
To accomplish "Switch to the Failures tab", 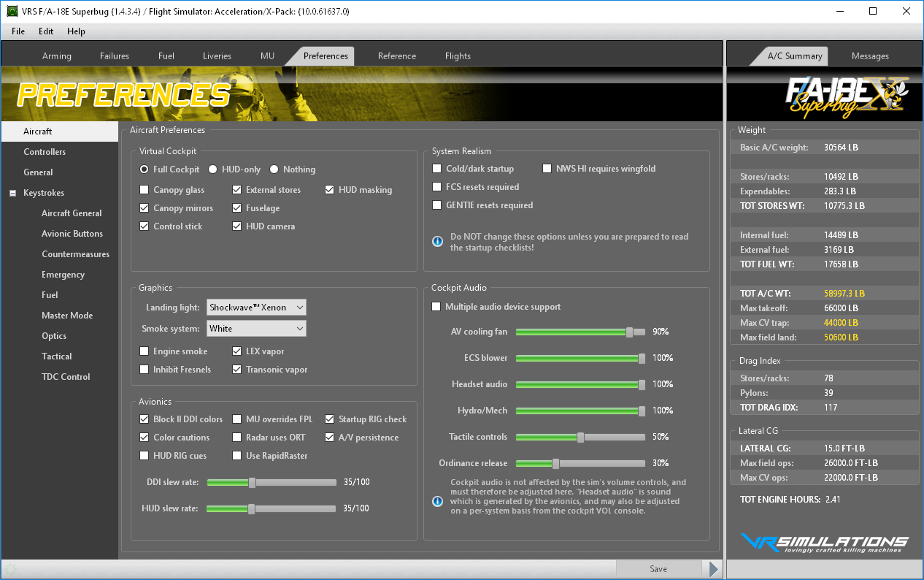I will (x=115, y=56).
